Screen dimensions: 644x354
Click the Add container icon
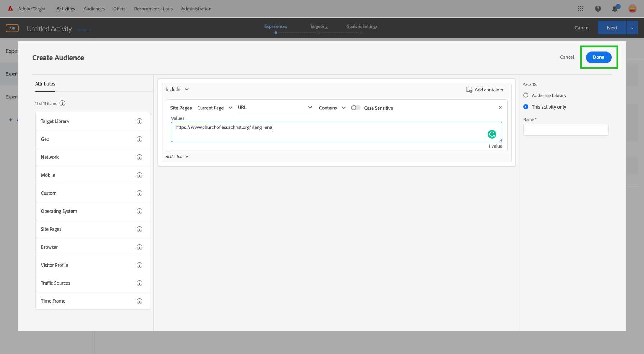[469, 90]
